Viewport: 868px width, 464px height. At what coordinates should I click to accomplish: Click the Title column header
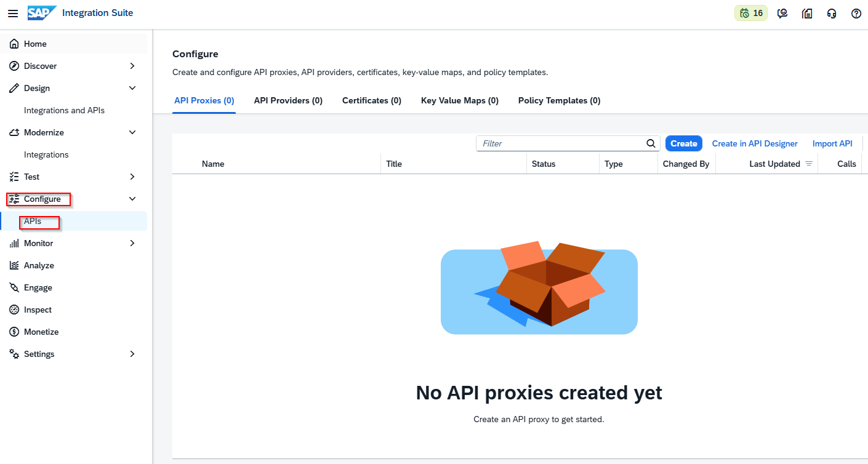[394, 164]
